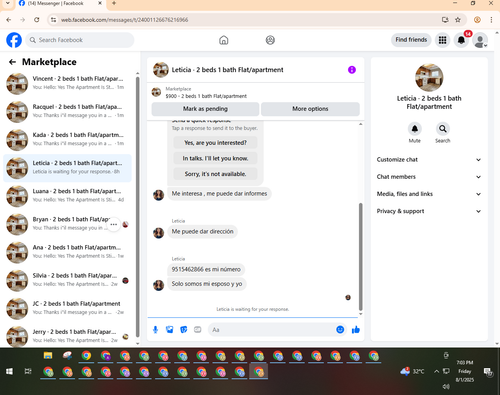Open the account profile avatar menu

point(480,40)
